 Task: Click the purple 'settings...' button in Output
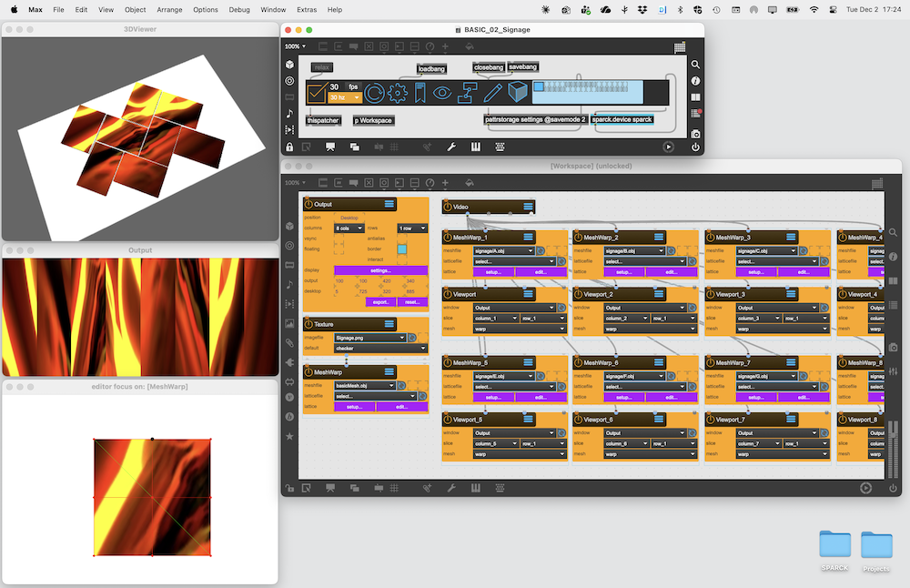379,270
